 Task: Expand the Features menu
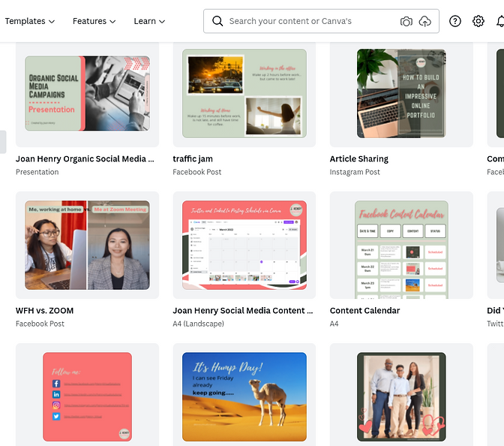click(94, 21)
